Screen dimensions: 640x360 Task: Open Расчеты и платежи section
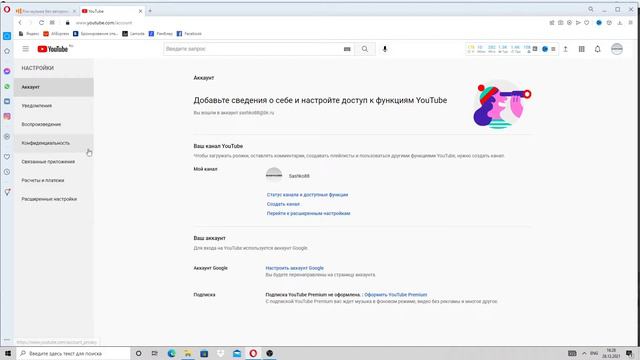click(x=53, y=180)
